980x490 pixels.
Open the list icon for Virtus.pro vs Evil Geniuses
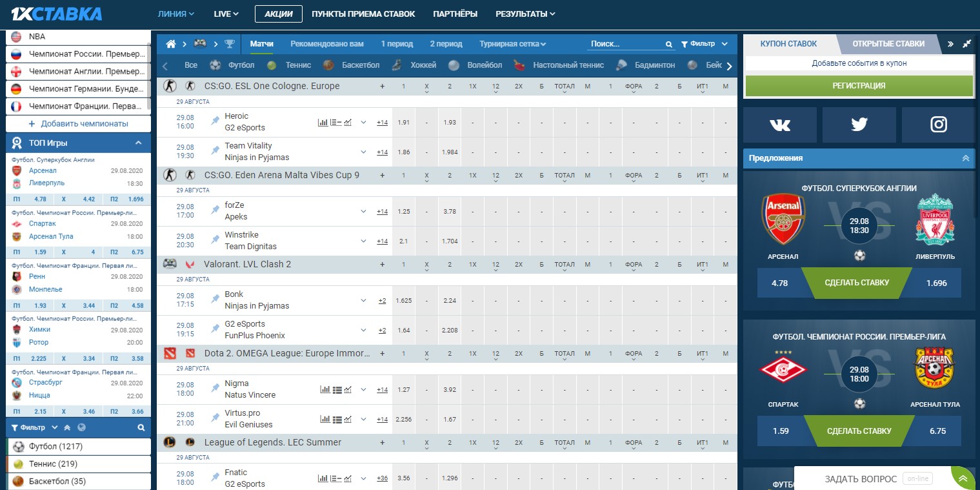pos(336,419)
